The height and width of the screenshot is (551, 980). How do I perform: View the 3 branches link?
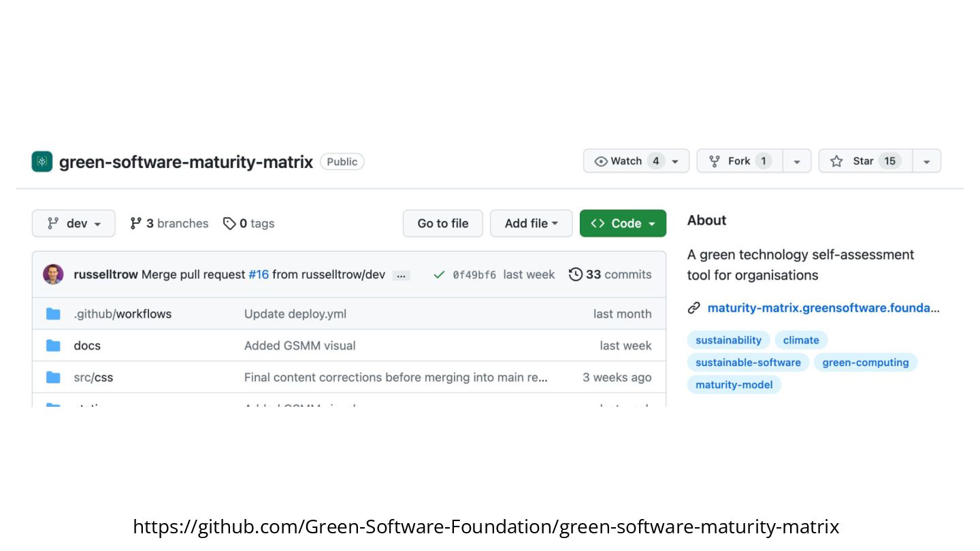tap(169, 223)
